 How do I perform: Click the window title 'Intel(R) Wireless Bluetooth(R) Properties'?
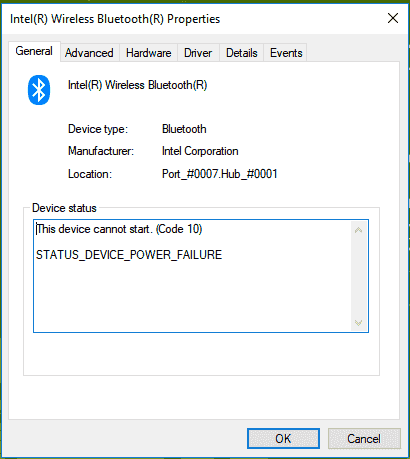115,19
